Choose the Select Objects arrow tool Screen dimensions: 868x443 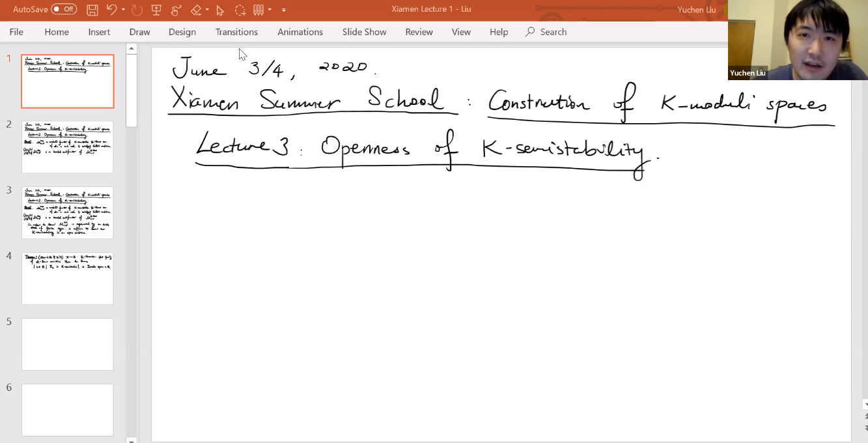click(220, 10)
